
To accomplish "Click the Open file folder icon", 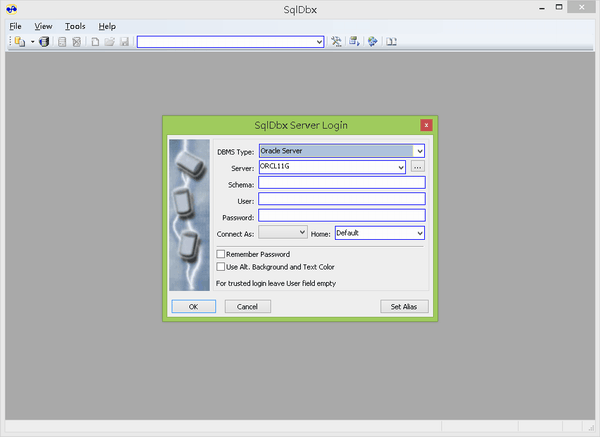I will click(x=109, y=42).
